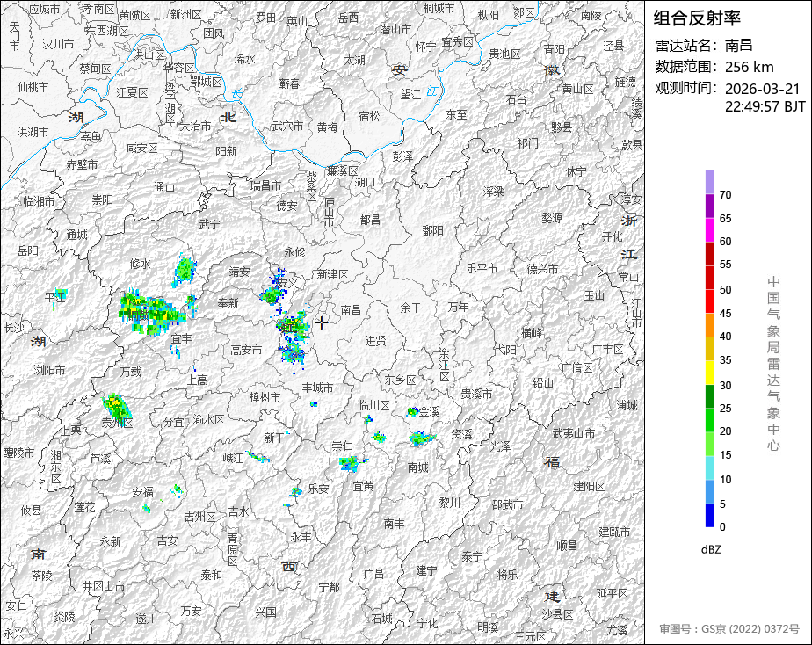Click the 彭泽 map label

tap(402, 156)
